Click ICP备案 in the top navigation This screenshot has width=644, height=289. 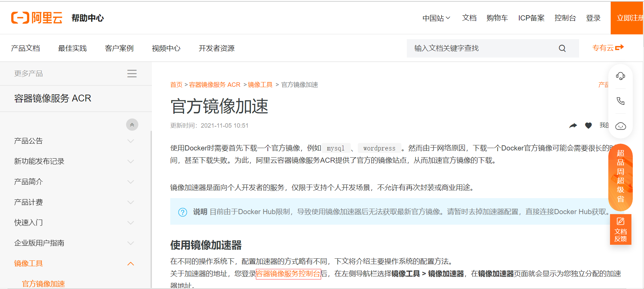(531, 18)
